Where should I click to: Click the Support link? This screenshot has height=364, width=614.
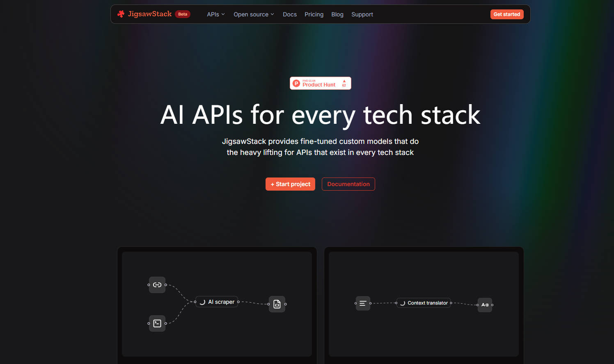[x=362, y=14]
